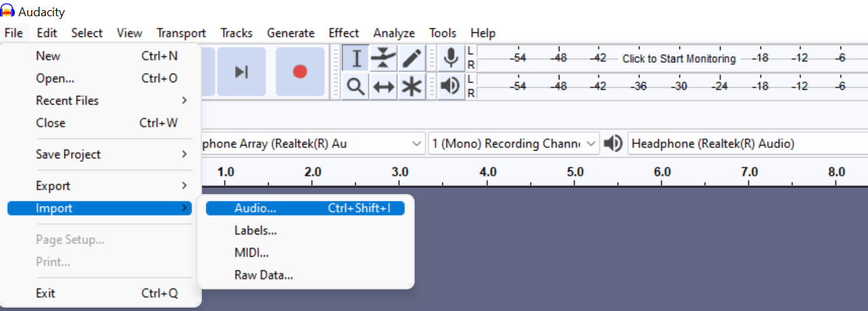This screenshot has height=311, width=868.
Task: Choose New from the File menu
Action: [100, 56]
